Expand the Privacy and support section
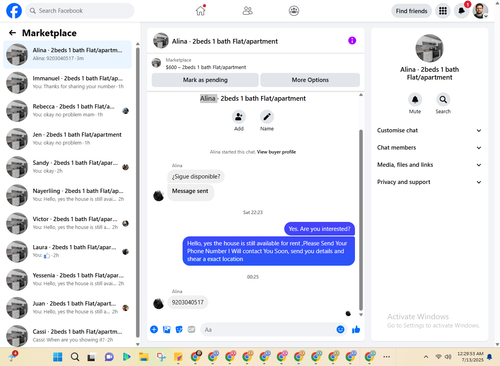This screenshot has height=366, width=500. pyautogui.click(x=429, y=182)
